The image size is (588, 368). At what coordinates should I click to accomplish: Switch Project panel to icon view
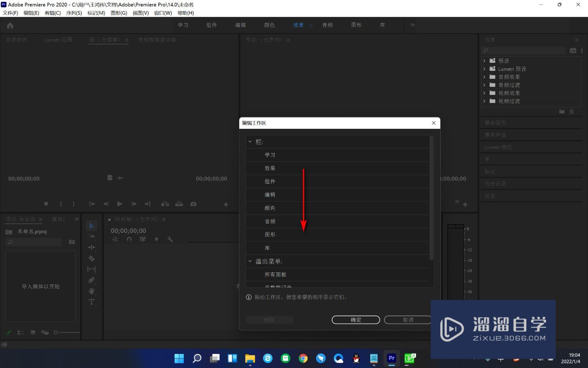point(33,333)
